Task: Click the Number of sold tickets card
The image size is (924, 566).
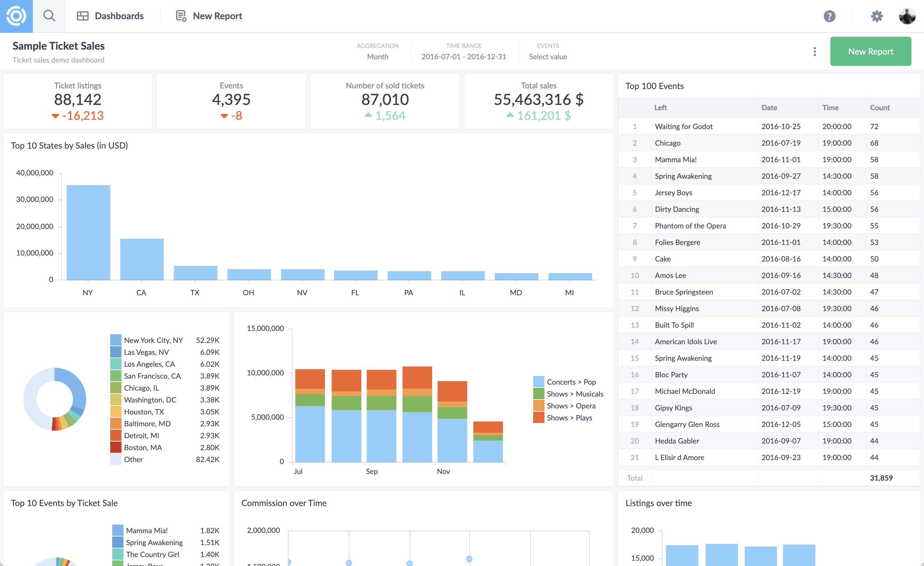Action: 385,101
